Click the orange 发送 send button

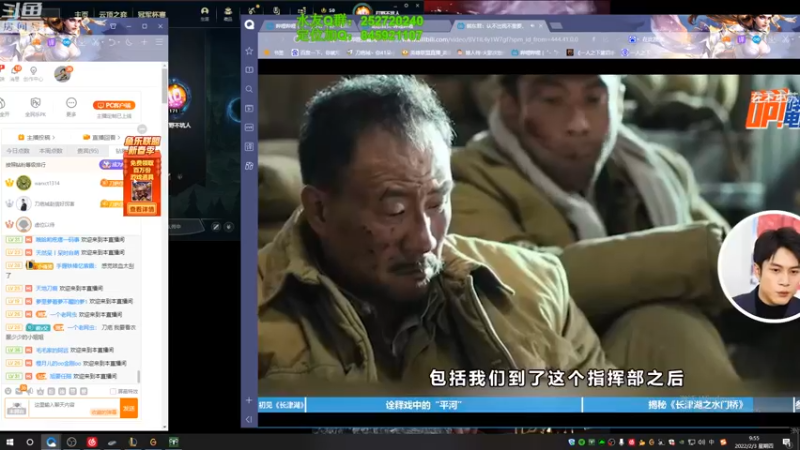(x=129, y=408)
